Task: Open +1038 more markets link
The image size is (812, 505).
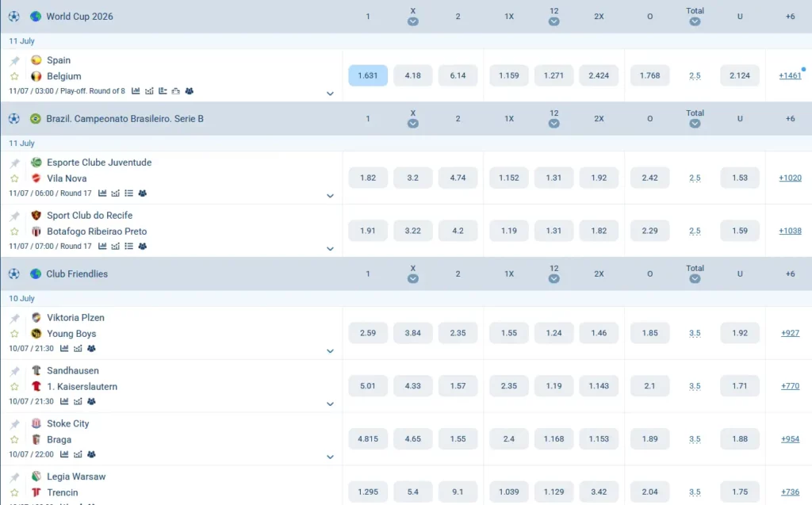Action: pyautogui.click(x=790, y=231)
